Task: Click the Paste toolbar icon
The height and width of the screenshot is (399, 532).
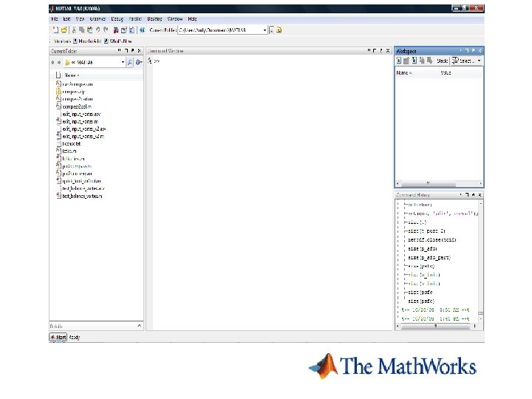Action: click(90, 30)
